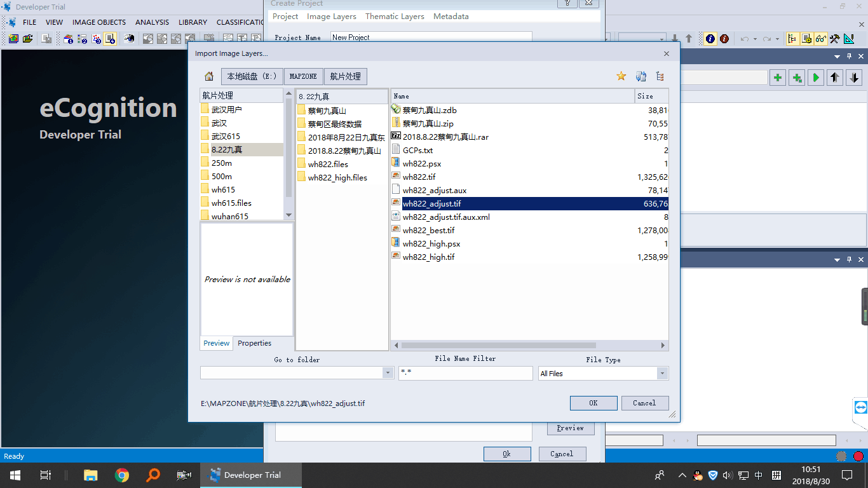Screen dimensions: 868x488
Task: Select the wh822_high.tif file
Action: [429, 257]
